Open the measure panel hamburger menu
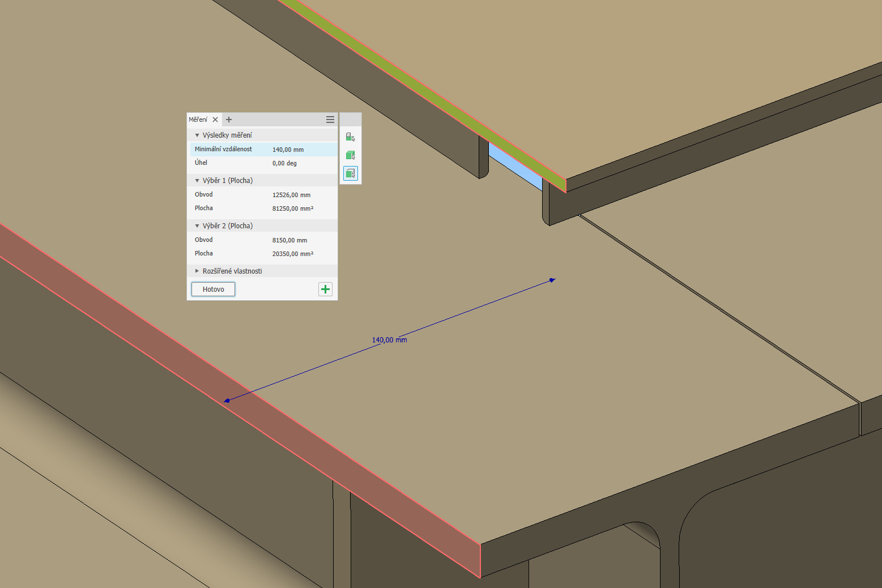The image size is (882, 588). [330, 120]
